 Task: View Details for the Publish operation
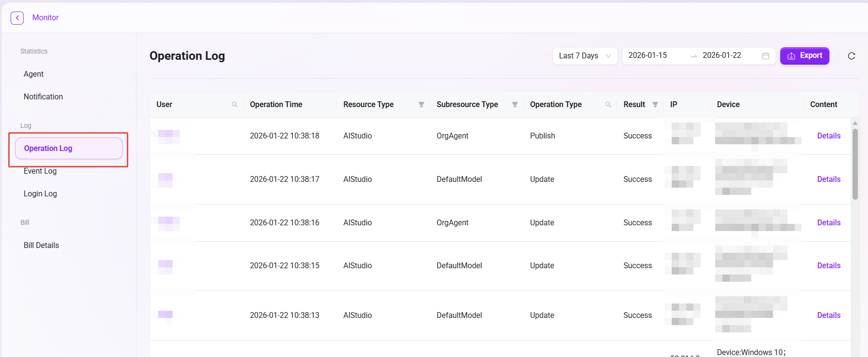[828, 136]
